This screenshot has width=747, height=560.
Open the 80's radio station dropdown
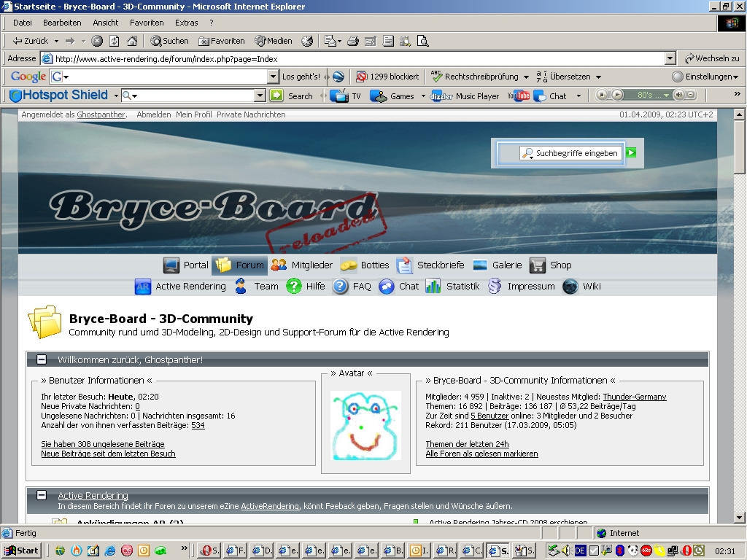click(x=667, y=95)
